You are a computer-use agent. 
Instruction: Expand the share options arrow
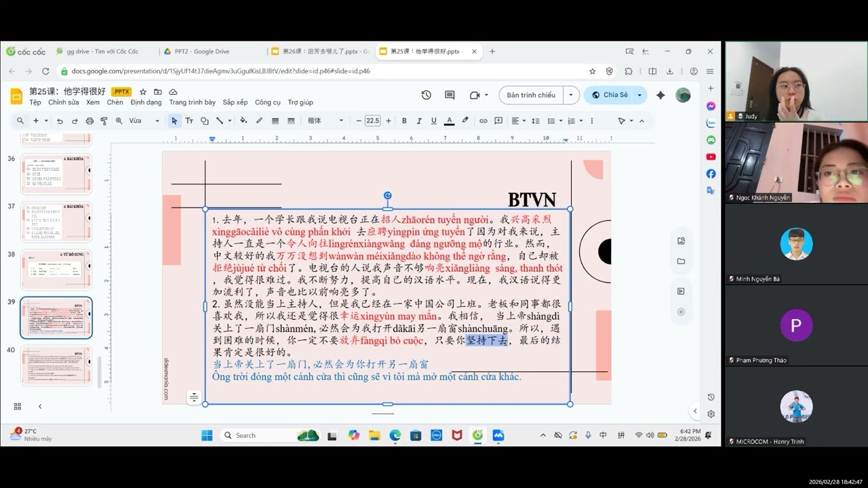(639, 95)
